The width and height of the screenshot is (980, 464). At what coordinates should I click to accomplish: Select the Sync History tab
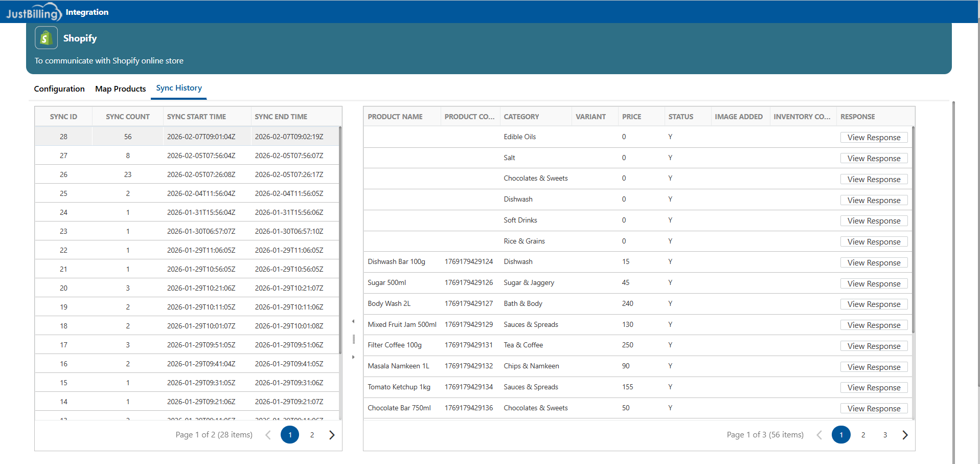(x=179, y=88)
